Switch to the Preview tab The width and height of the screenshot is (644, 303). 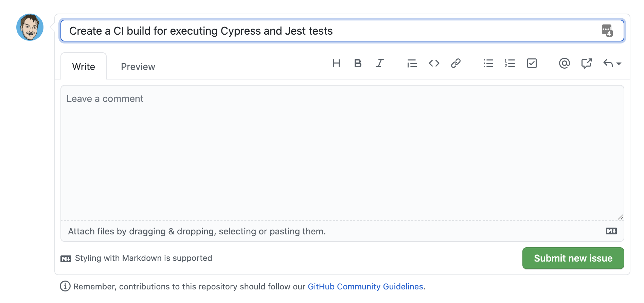pyautogui.click(x=138, y=67)
